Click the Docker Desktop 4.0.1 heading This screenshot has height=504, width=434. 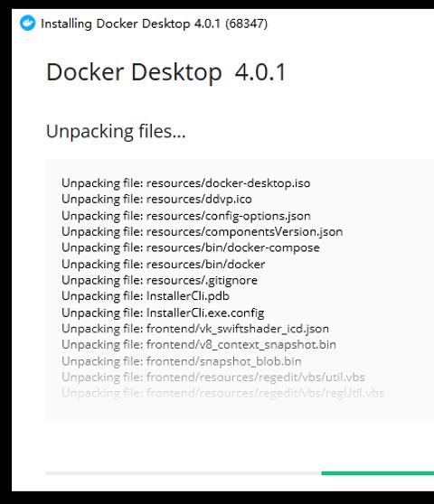pyautogui.click(x=166, y=72)
